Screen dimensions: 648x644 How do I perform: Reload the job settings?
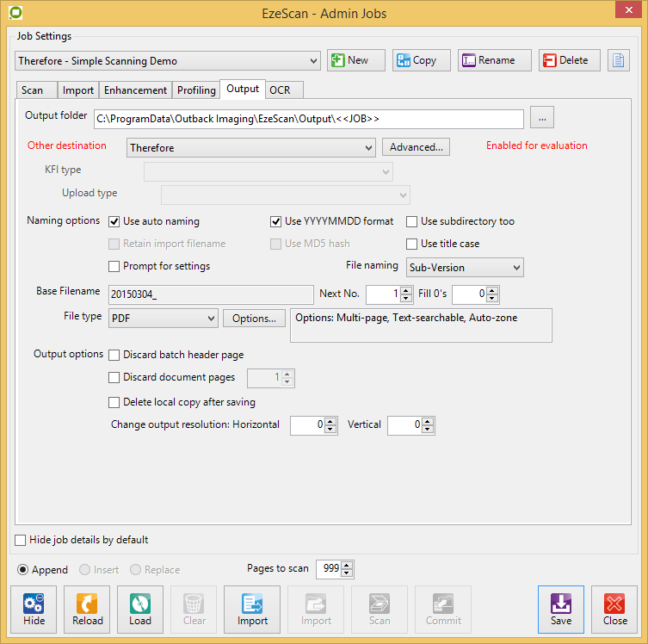87,610
